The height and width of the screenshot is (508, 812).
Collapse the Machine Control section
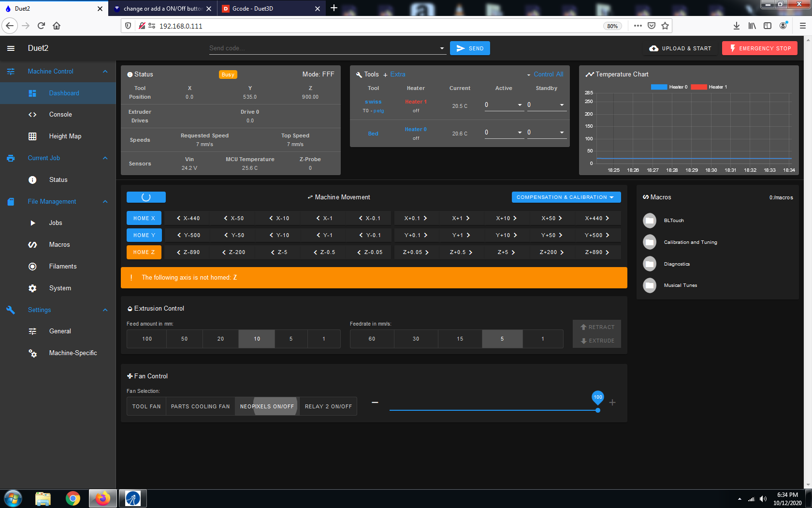click(x=105, y=72)
